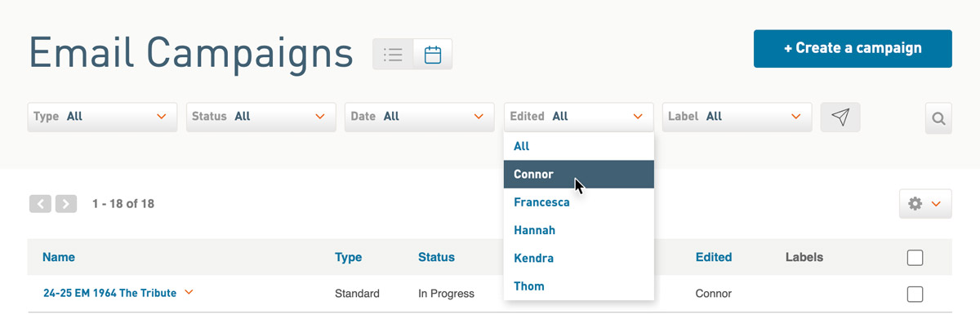The width and height of the screenshot is (980, 319).
Task: Switch to calendar view icon
Action: [433, 55]
